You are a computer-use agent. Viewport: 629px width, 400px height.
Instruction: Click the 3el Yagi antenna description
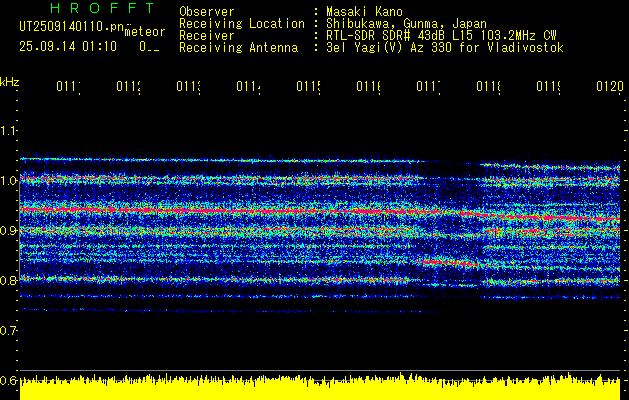point(445,48)
